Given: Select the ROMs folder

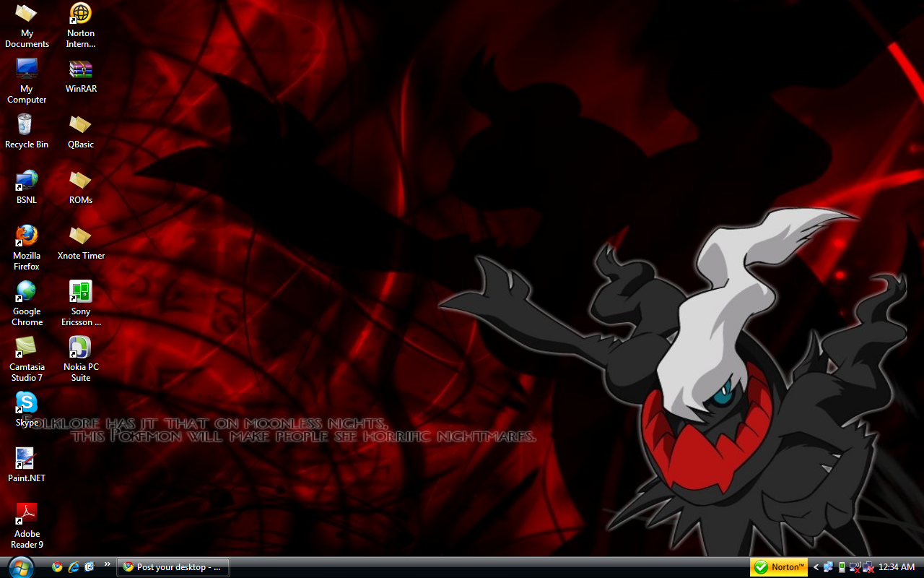Looking at the screenshot, I should coord(80,181).
